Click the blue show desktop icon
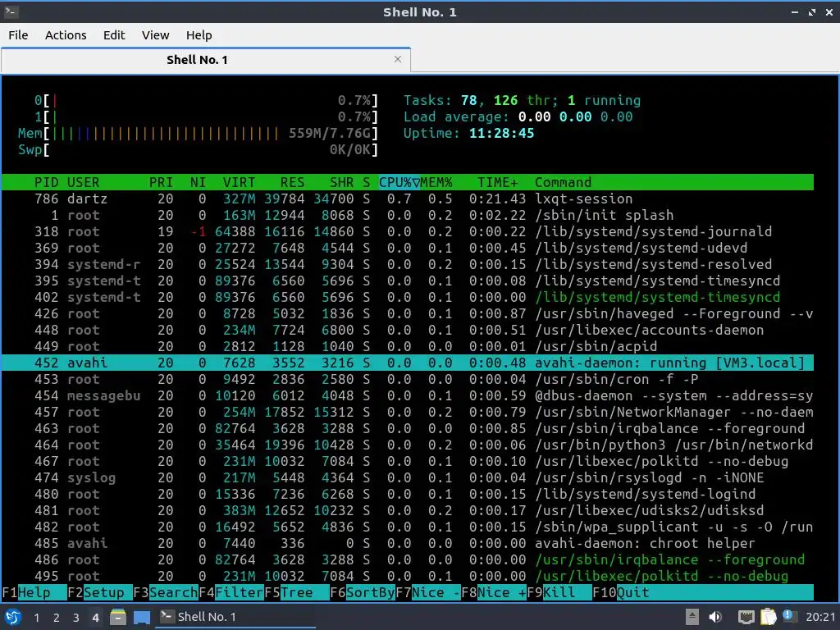The width and height of the screenshot is (840, 630). click(x=142, y=617)
